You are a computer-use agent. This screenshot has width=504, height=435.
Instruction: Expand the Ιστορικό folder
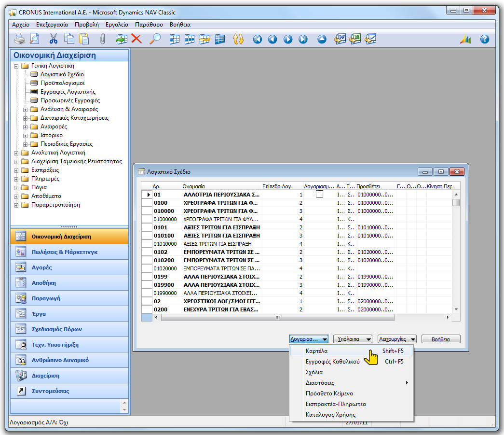tap(26, 136)
